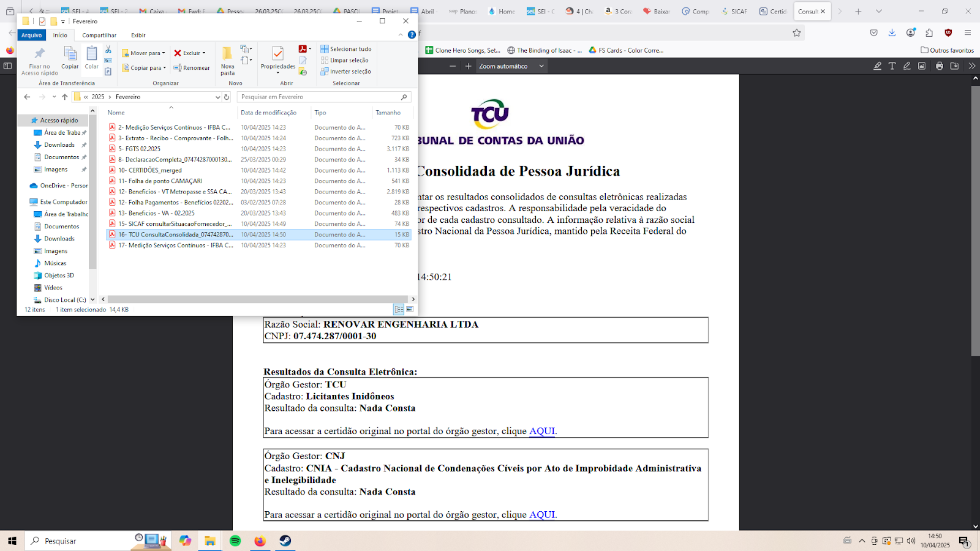The height and width of the screenshot is (551, 980).
Task: Click the PDF viewer save icon
Action: (x=954, y=66)
